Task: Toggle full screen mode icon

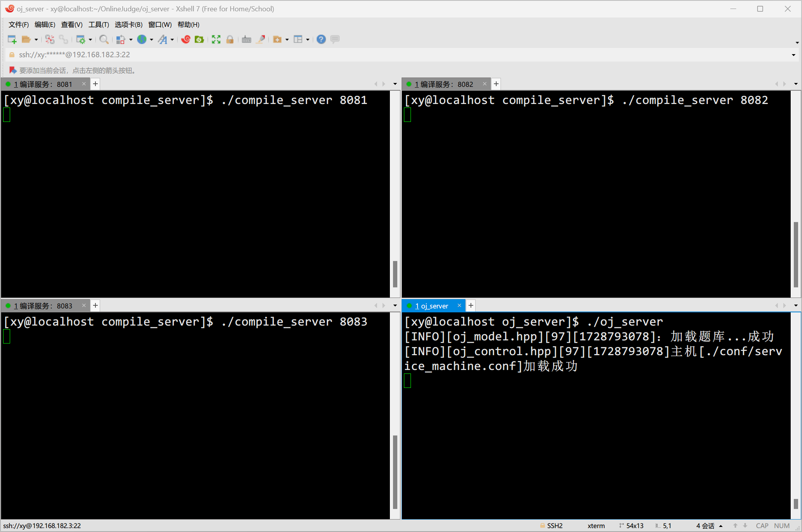Action: 216,39
